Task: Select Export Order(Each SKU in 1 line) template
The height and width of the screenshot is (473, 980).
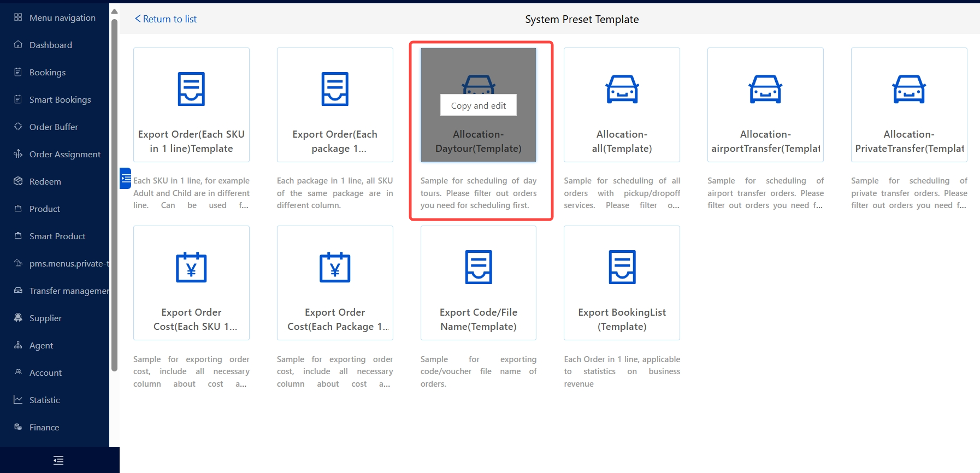Action: [x=191, y=105]
